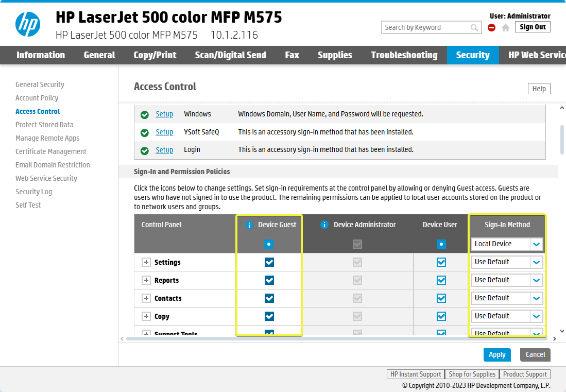Screen dimensions: 566x392
Task: Click the Device Administrator info icon
Action: pyautogui.click(x=324, y=225)
